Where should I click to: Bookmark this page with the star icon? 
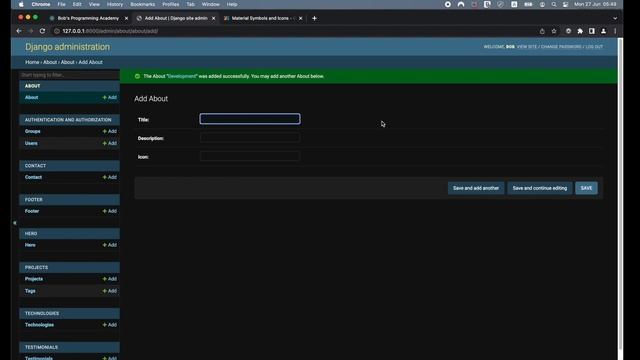click(554, 31)
